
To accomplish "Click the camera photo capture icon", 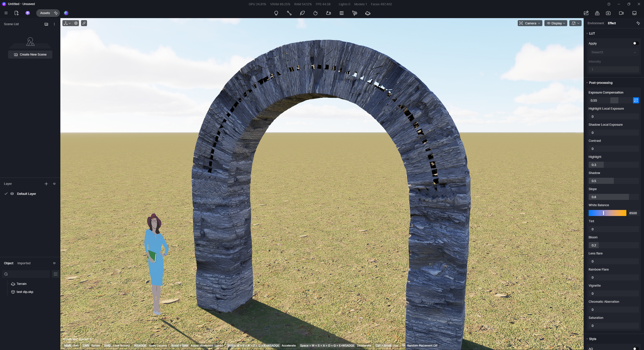I will (608, 13).
